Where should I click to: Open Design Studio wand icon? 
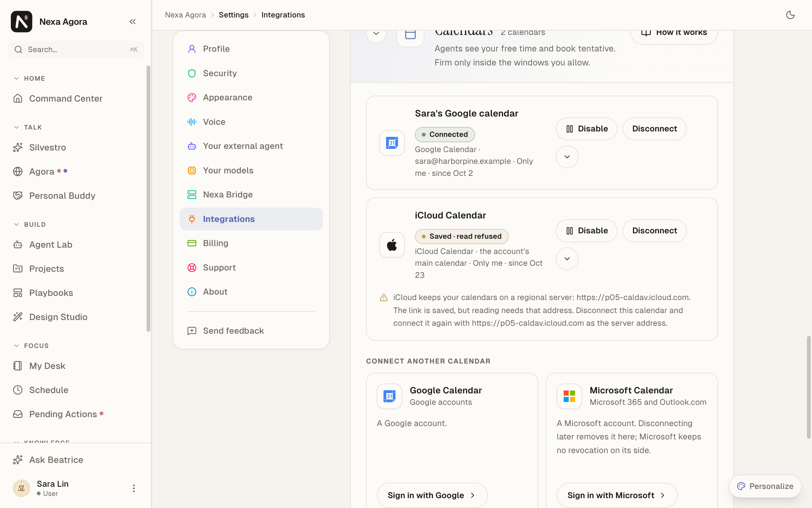(18, 317)
